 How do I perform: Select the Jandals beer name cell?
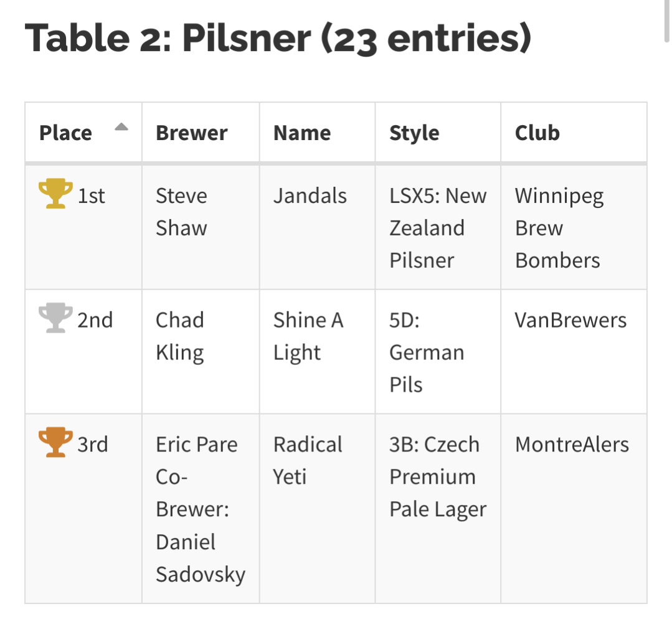coord(310,196)
